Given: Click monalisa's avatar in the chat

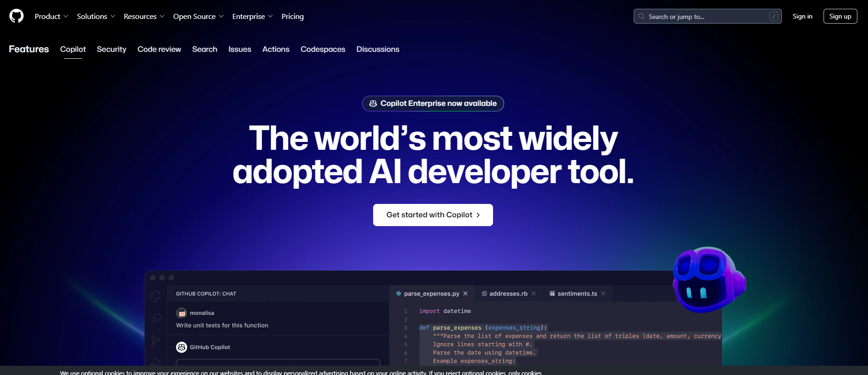Looking at the screenshot, I should pyautogui.click(x=181, y=313).
